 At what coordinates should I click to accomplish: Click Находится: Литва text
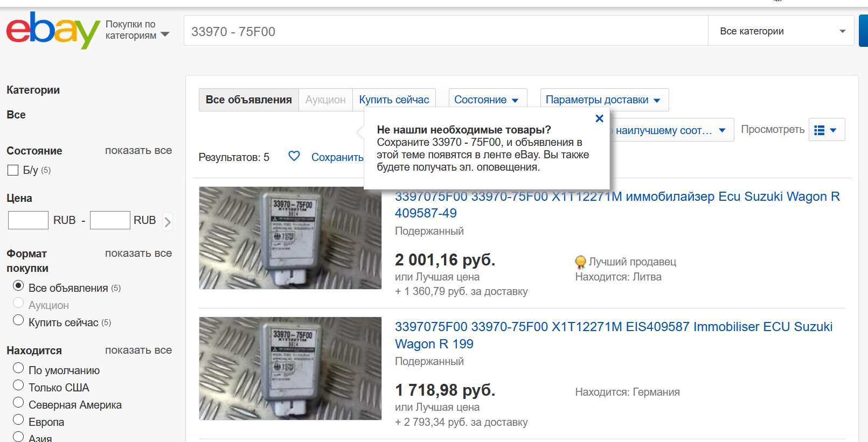618,277
